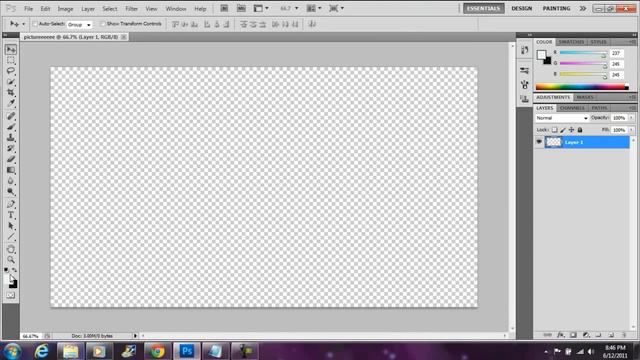Select the History Brush tool
Screen dimensions: 640x360
[x=11, y=148]
